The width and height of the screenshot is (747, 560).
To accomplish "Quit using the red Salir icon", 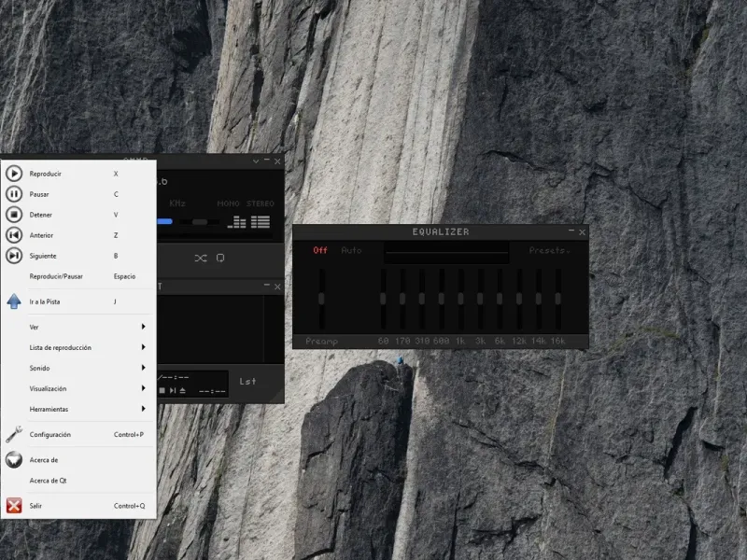I will tap(14, 506).
